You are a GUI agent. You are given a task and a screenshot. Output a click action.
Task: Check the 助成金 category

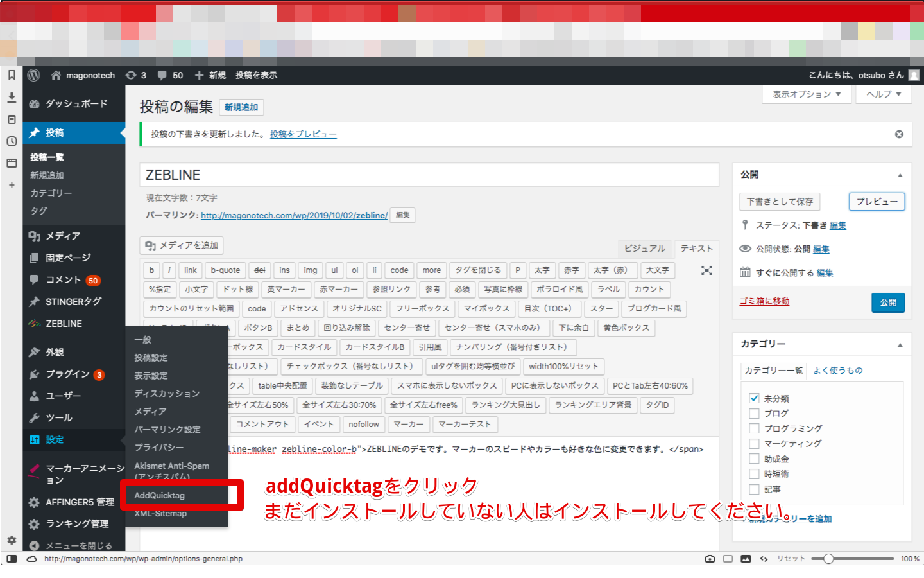pyautogui.click(x=754, y=459)
